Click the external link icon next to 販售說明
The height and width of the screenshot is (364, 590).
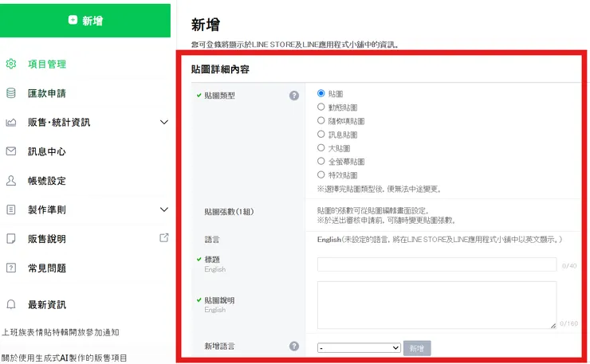click(x=164, y=237)
